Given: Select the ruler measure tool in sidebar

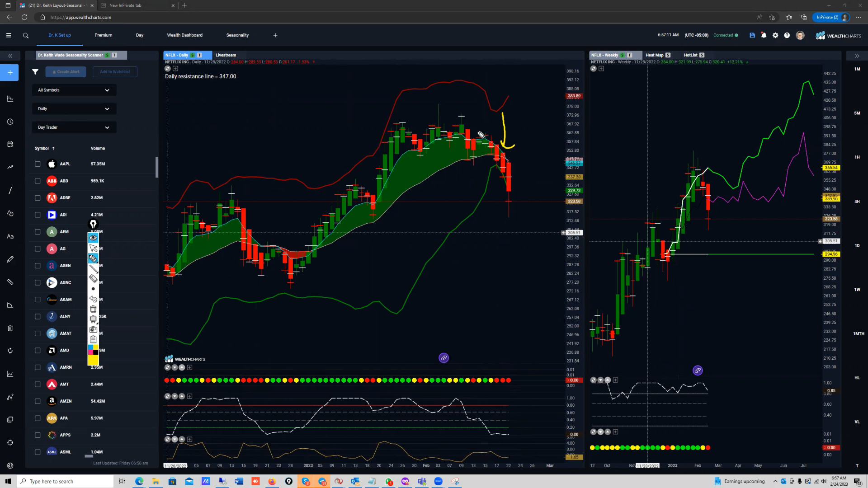Looking at the screenshot, I should [x=10, y=282].
